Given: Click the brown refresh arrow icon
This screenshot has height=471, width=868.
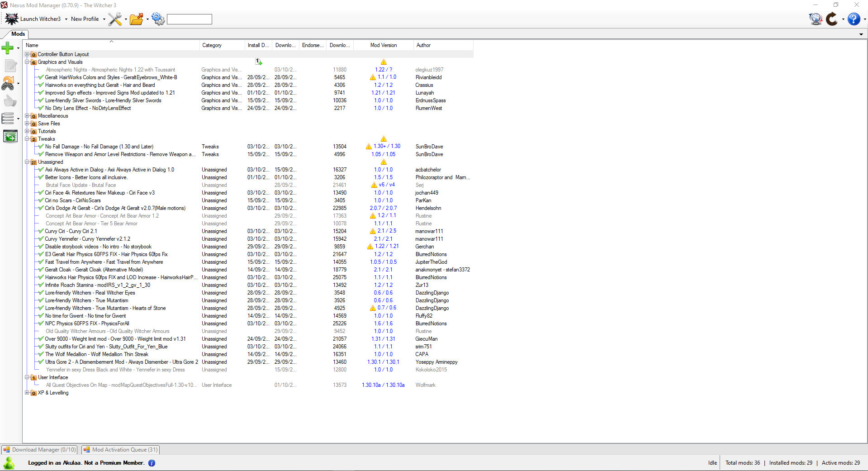Looking at the screenshot, I should coord(832,19).
